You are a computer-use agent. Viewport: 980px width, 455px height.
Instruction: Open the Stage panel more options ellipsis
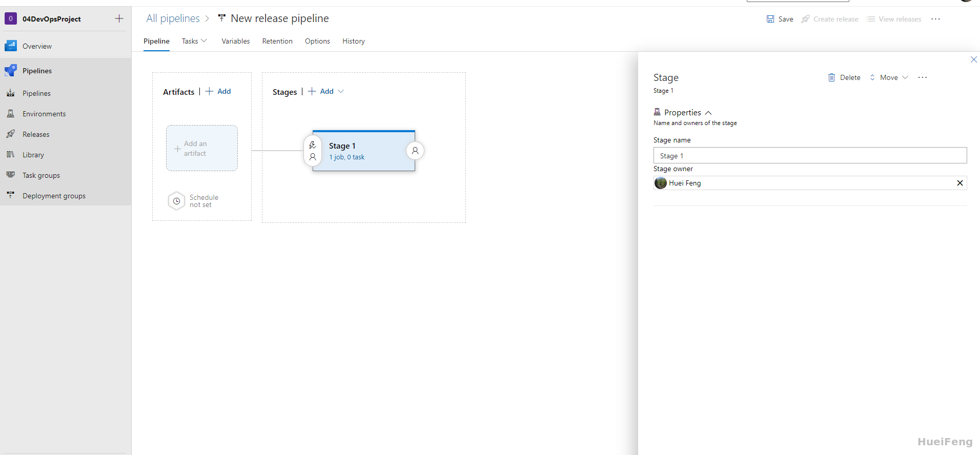(923, 77)
